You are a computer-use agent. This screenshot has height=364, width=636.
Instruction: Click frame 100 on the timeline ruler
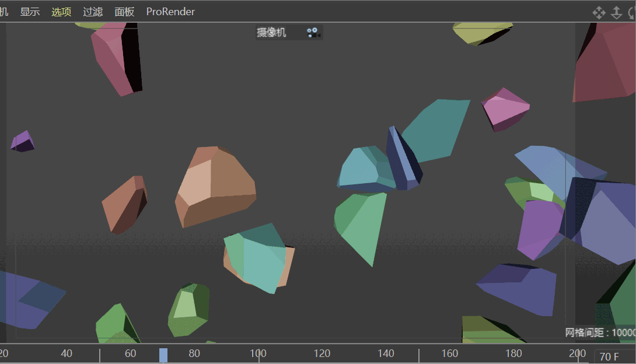258,353
